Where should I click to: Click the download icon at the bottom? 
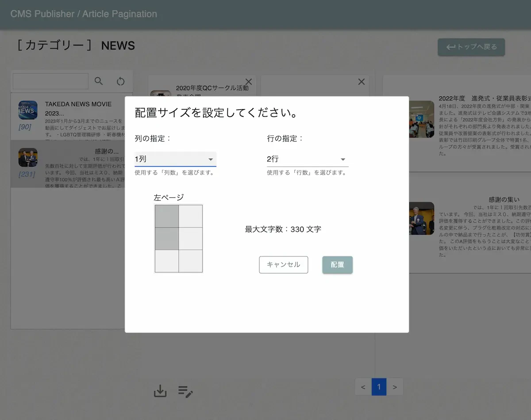pyautogui.click(x=160, y=391)
